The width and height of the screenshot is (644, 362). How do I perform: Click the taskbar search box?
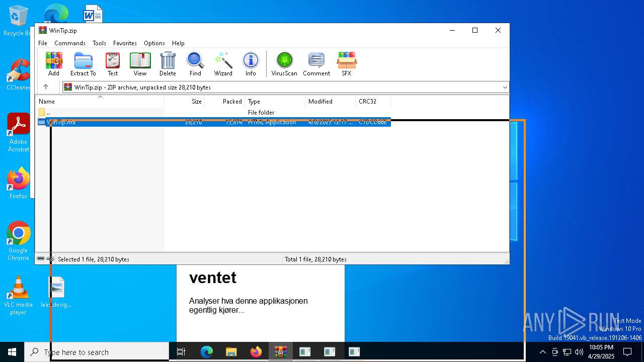pyautogui.click(x=97, y=352)
